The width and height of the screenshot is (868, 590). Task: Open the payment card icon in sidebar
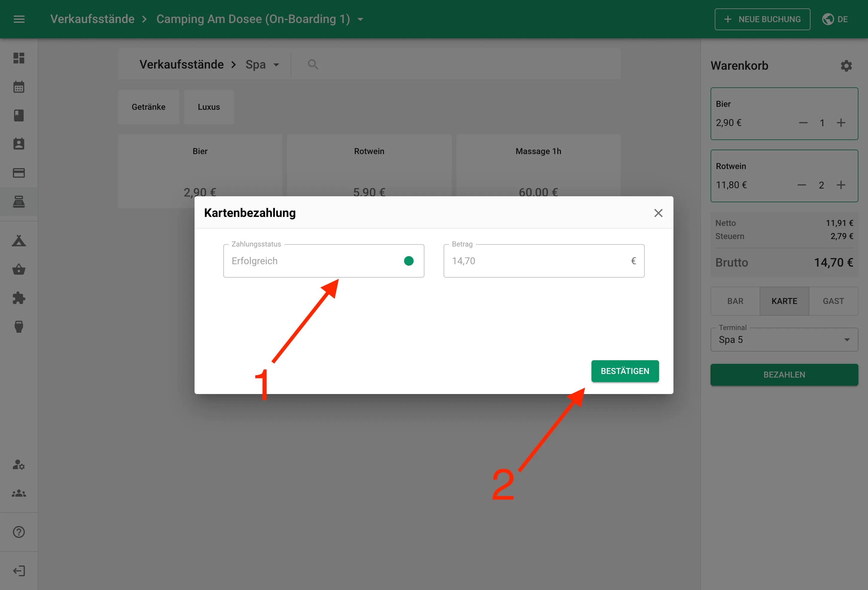coord(19,173)
